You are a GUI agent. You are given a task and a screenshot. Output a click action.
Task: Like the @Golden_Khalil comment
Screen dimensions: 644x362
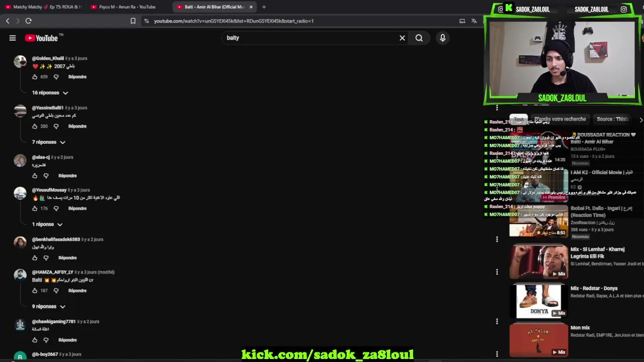click(x=35, y=77)
